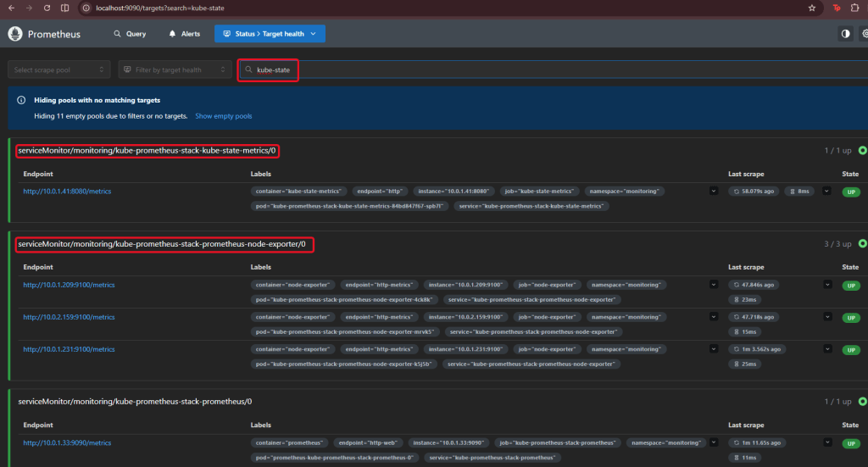Click the localhost:9090 address bar
Viewport: 868px width, 467px height.
442,8
